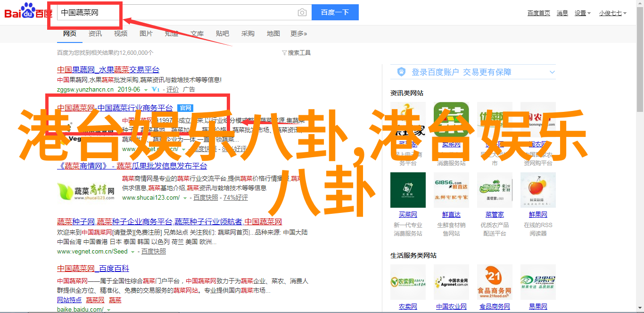
Task: Open the 中国蔬菜网_百度百科 result
Action: tap(93, 268)
